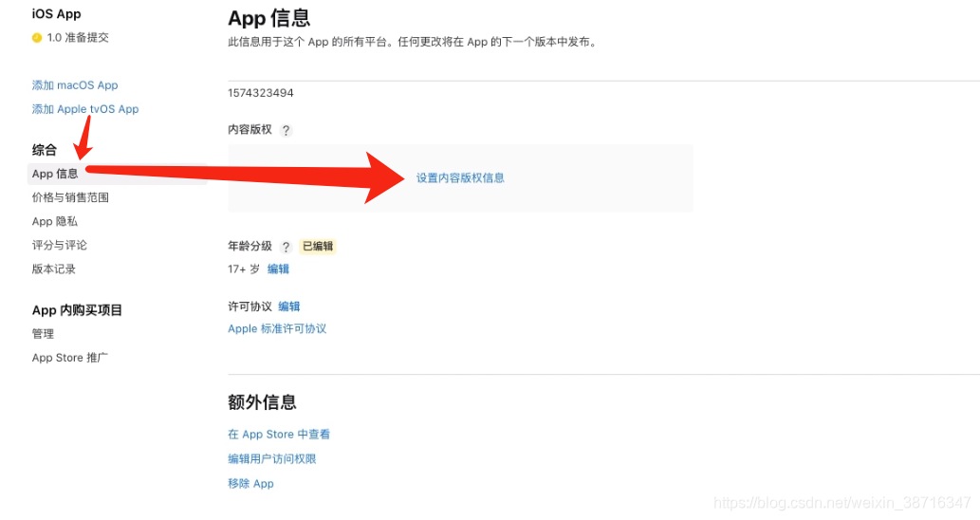980x520 pixels.
Task: Click the iOS App sidebar heading
Action: pos(56,13)
